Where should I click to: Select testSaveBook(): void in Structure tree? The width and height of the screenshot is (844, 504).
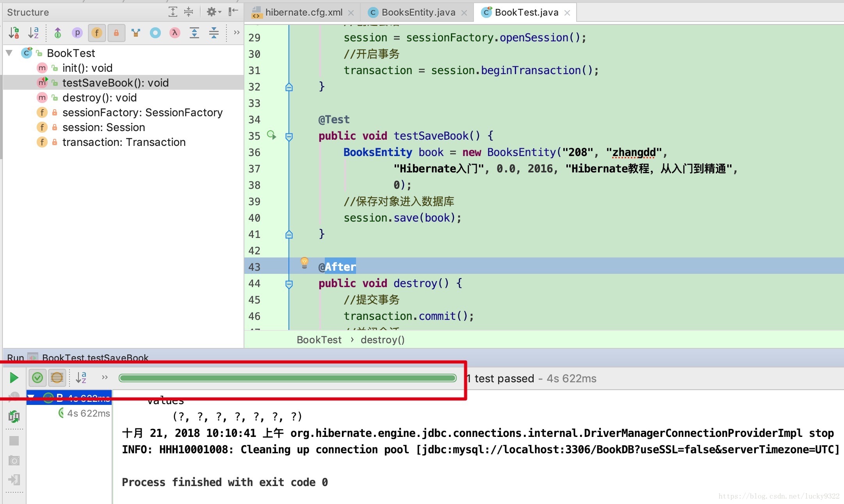tap(116, 83)
